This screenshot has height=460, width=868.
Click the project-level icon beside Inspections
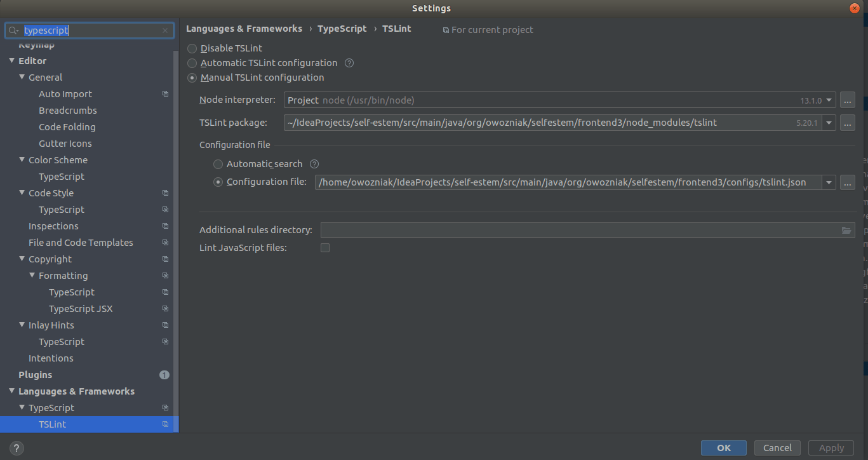[165, 226]
